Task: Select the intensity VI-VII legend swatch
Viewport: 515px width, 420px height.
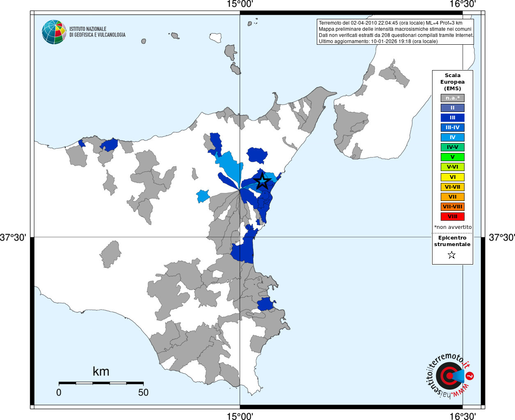Action: click(x=453, y=187)
